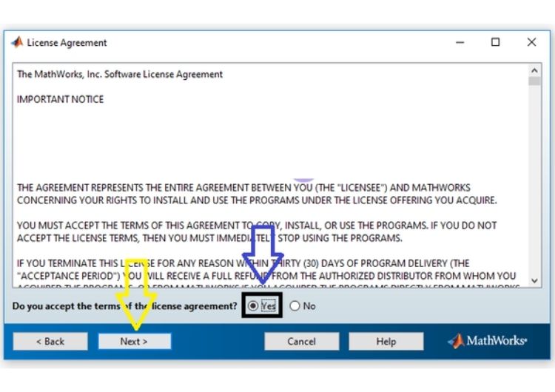Viewport: 555px width, 392px height.
Task: Click the line 'CONCERNING YOUR RIGHTS TO INSTALL'
Action: tap(257, 200)
